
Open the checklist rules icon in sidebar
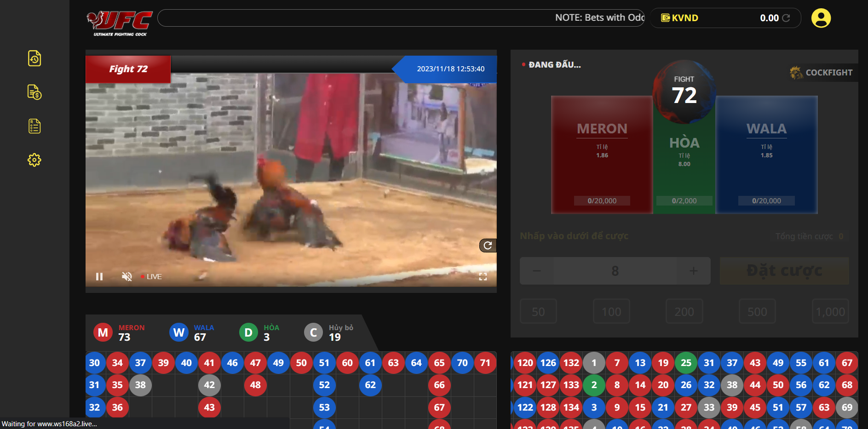[34, 126]
